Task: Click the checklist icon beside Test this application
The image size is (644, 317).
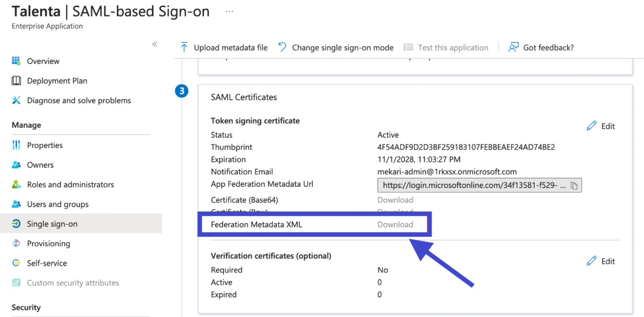Action: 408,47
